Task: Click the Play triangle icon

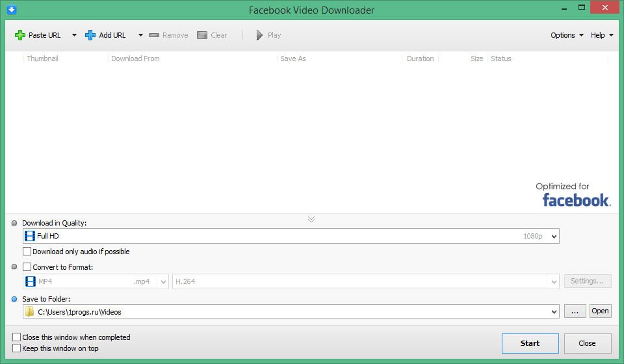Action: pos(259,35)
